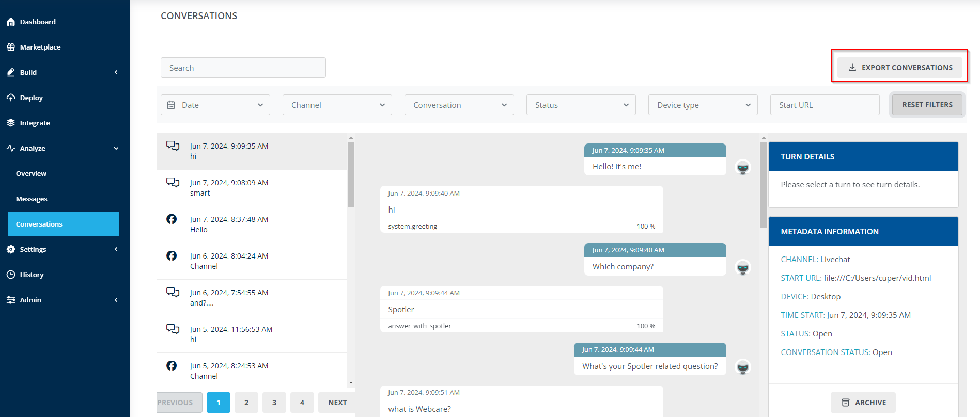The image size is (980, 417).
Task: Open livechat conversation from 9:08:09 AM
Action: click(x=252, y=188)
